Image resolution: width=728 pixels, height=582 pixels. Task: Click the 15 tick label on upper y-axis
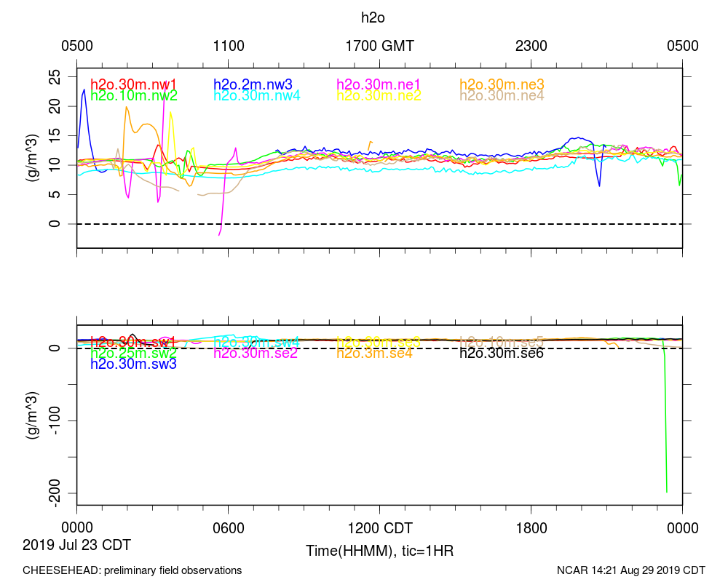55,135
